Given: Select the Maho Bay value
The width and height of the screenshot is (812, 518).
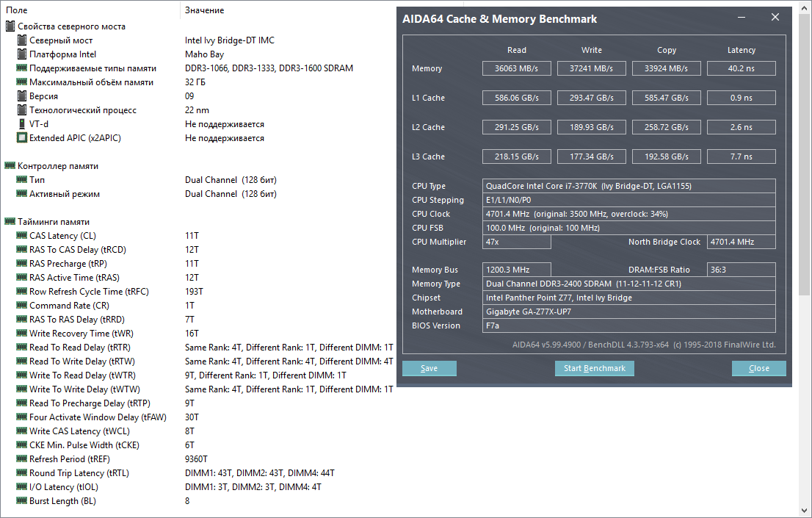Looking at the screenshot, I should (204, 54).
